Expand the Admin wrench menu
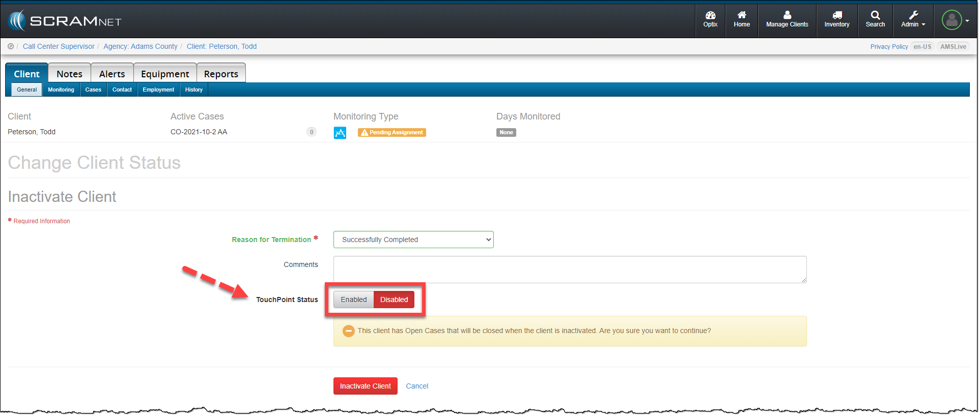Screen dimensions: 980x416 tap(913, 19)
